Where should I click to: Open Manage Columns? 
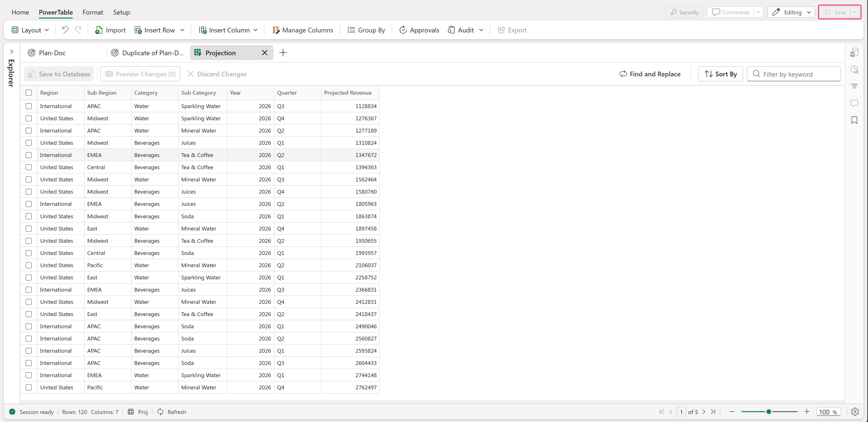pos(302,30)
